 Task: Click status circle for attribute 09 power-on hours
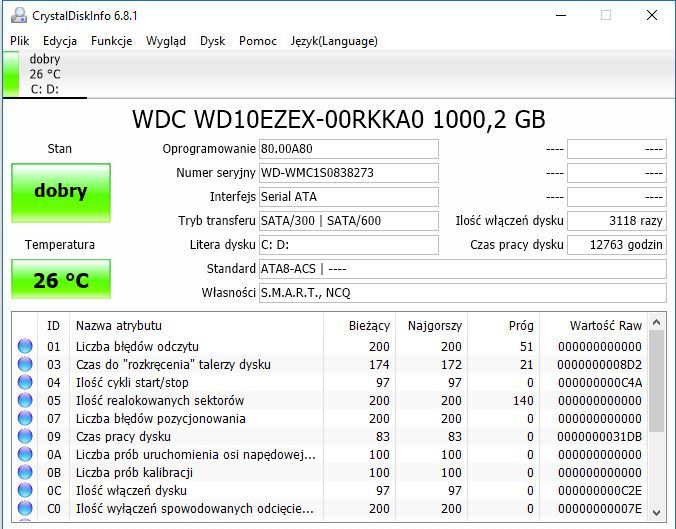25,436
